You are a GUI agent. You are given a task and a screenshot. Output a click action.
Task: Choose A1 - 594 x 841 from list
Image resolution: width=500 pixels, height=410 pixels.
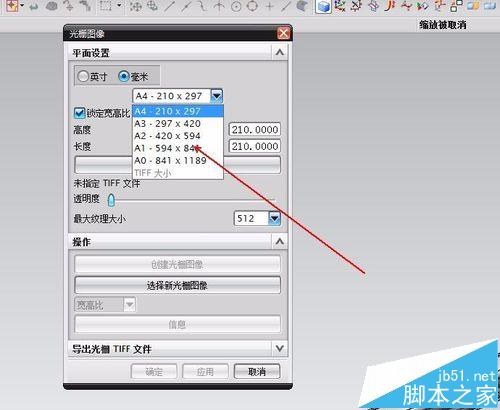tap(178, 148)
